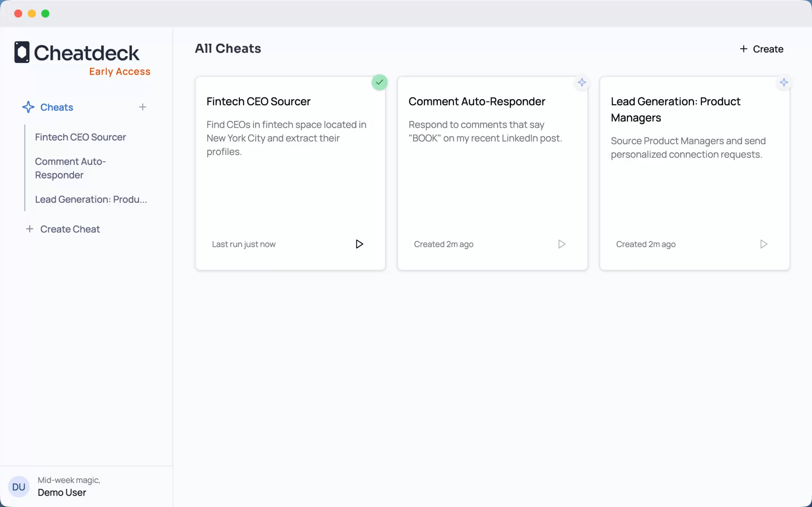
Task: Click the Create button at top right
Action: pyautogui.click(x=761, y=49)
